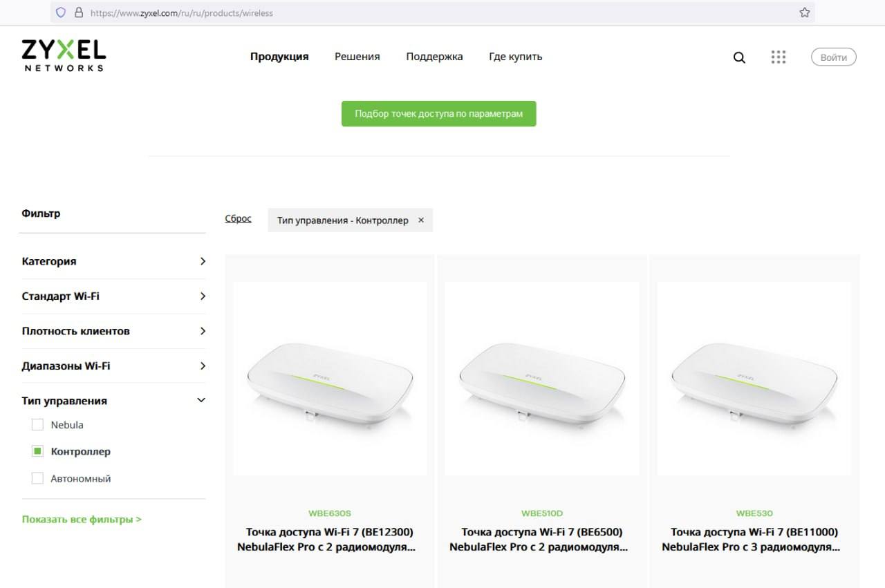Open the Поддержка menu
The height and width of the screenshot is (588, 885).
tap(434, 57)
